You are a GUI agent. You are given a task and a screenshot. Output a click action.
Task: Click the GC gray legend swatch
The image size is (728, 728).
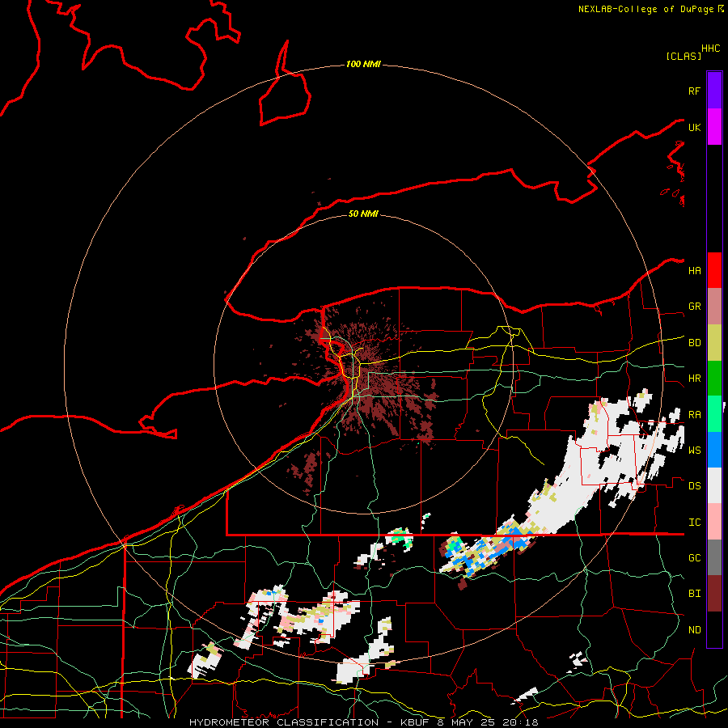[x=714, y=557]
